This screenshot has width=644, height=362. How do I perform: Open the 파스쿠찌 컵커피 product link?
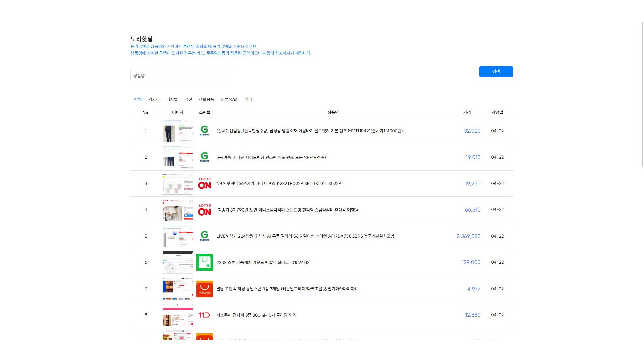point(256,315)
